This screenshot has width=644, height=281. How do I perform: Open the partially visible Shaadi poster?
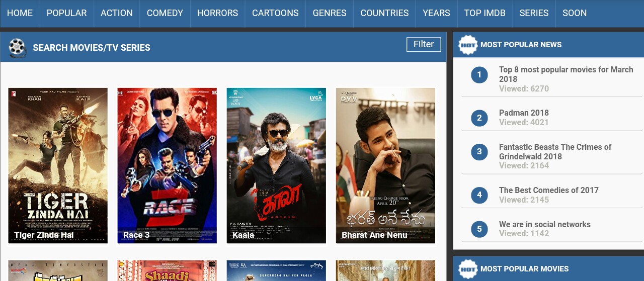pyautogui.click(x=167, y=270)
